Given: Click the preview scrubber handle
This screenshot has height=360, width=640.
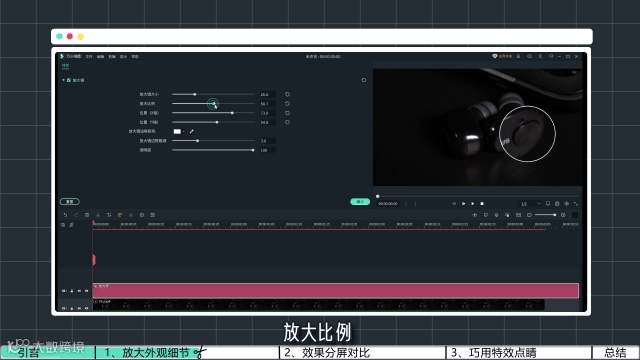Looking at the screenshot, I should pyautogui.click(x=378, y=196).
